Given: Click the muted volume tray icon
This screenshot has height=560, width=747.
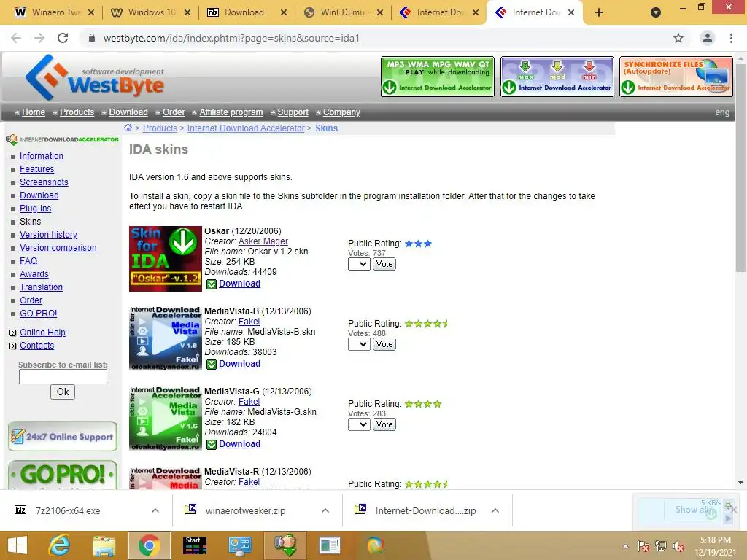Looking at the screenshot, I should point(678,546).
